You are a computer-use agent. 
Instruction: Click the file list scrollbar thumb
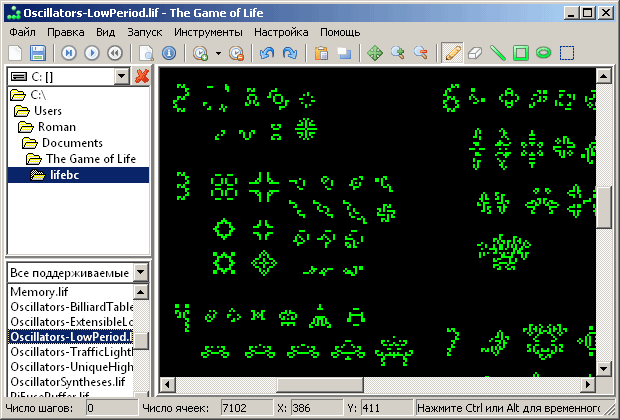[x=141, y=341]
